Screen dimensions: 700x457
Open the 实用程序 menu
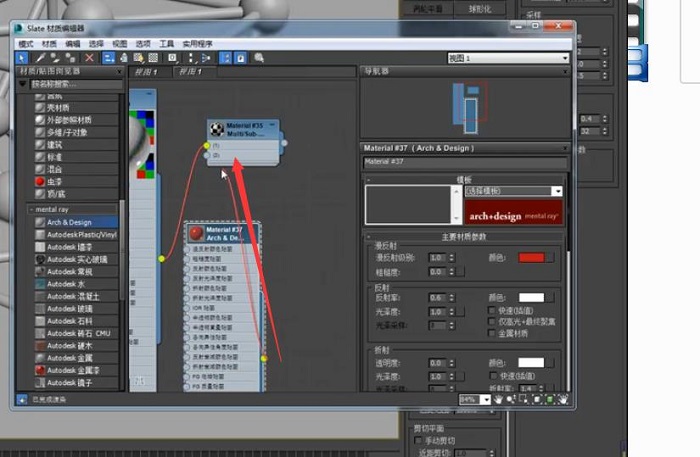coord(197,44)
